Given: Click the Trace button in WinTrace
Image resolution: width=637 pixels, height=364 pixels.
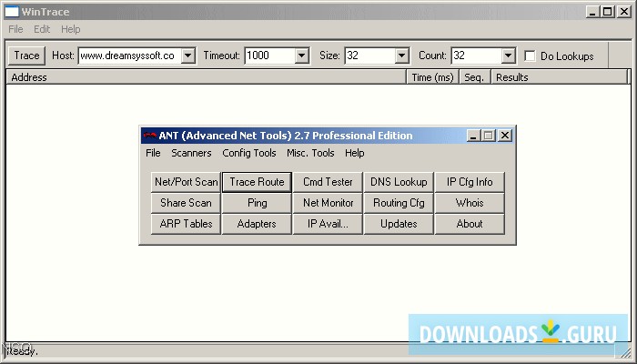Looking at the screenshot, I should point(26,56).
